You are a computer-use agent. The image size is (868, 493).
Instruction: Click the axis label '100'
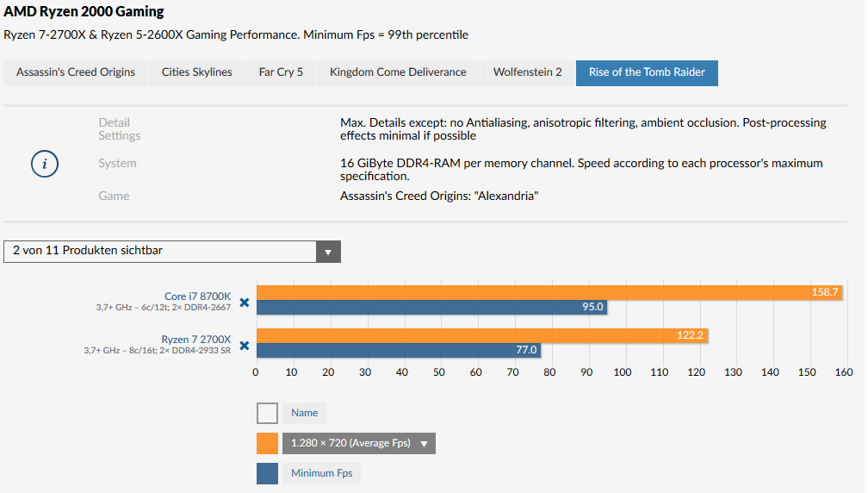623,372
